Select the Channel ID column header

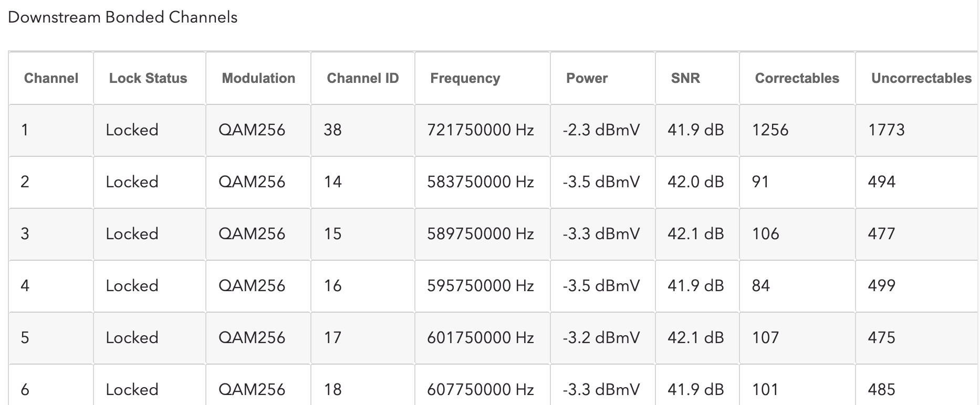point(362,78)
